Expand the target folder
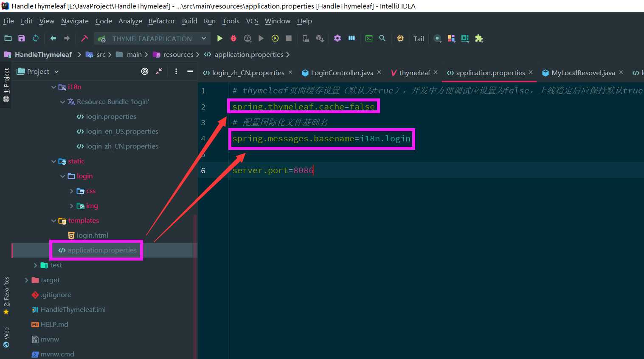Screen dimensions: 644x359 point(26,280)
